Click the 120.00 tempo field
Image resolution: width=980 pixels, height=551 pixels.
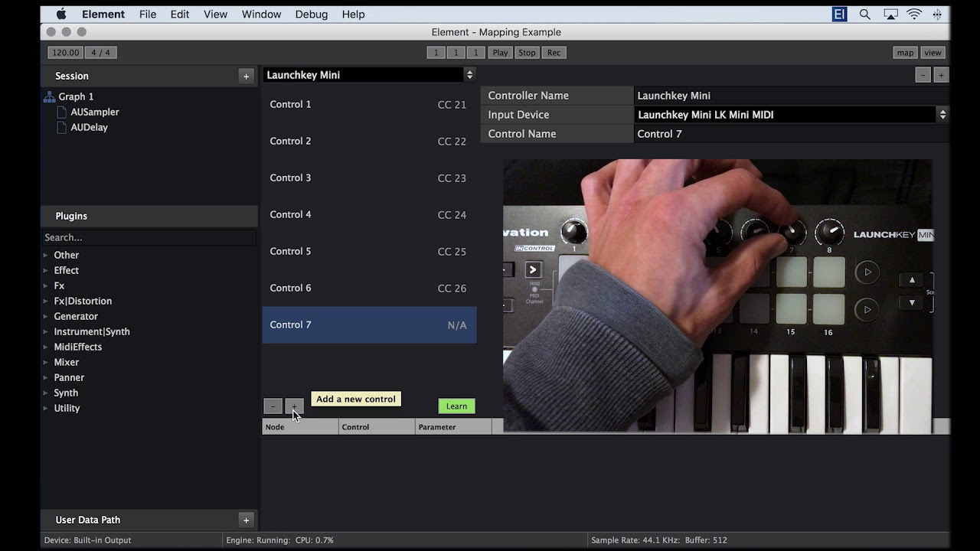pyautogui.click(x=66, y=53)
